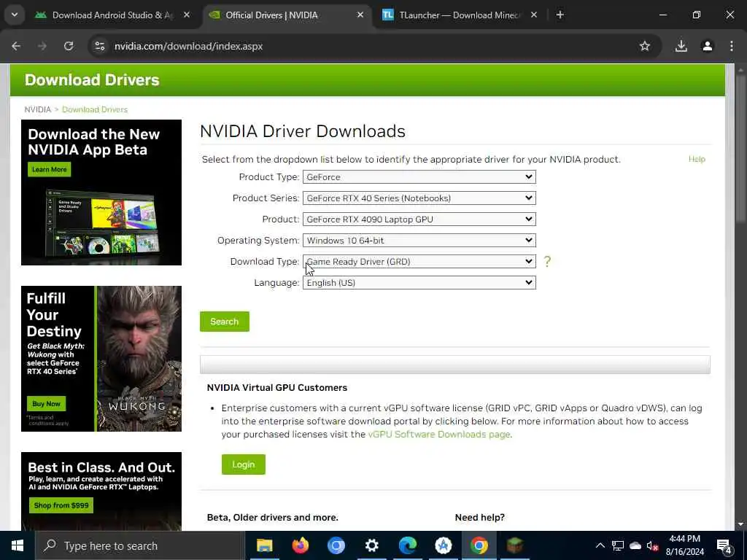Close the Android Studio tab
Image resolution: width=747 pixels, height=560 pixels.
pyautogui.click(x=187, y=15)
